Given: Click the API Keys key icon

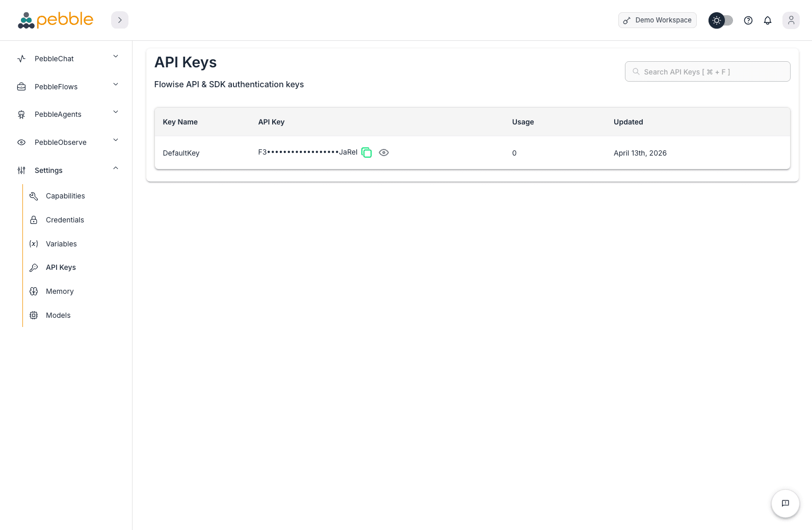Looking at the screenshot, I should point(34,267).
